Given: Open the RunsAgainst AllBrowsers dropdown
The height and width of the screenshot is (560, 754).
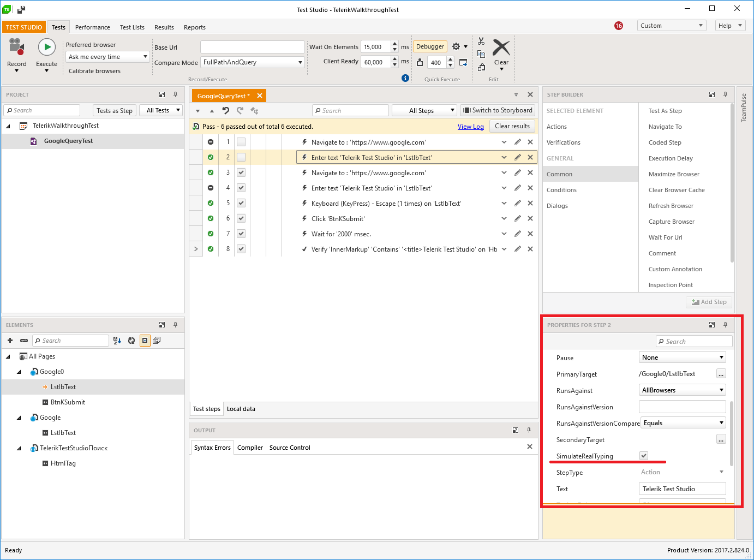Looking at the screenshot, I should click(x=682, y=390).
